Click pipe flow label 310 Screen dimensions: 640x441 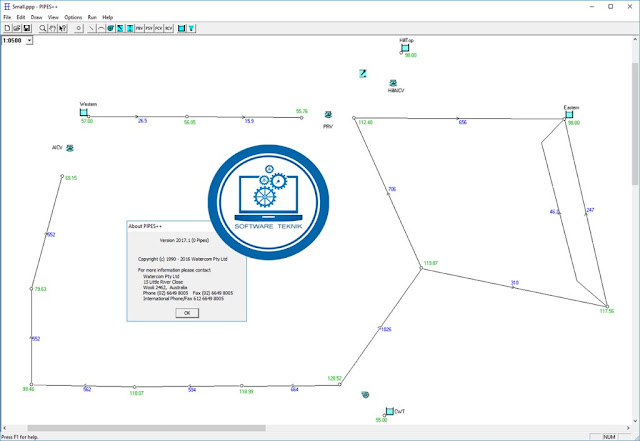coord(515,283)
